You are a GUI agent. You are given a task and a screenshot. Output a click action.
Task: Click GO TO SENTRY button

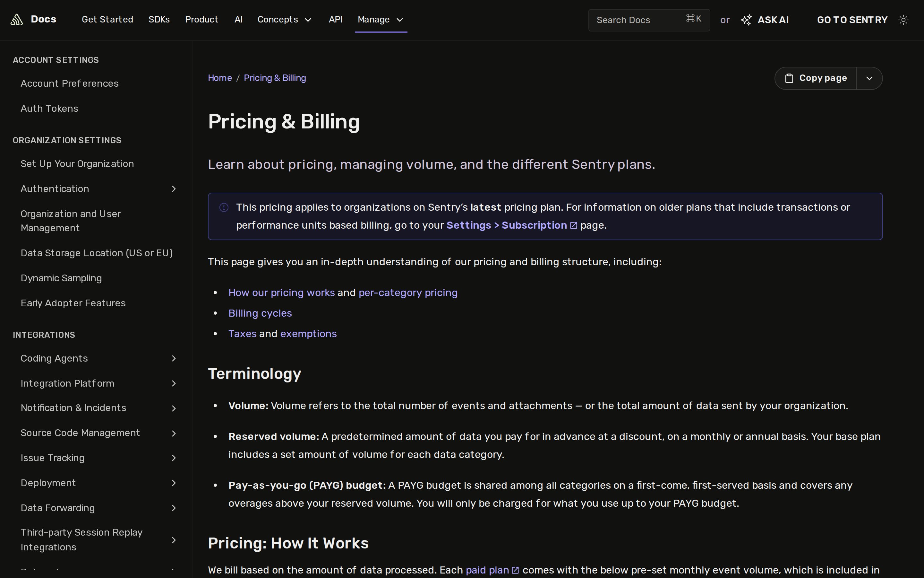[852, 20]
